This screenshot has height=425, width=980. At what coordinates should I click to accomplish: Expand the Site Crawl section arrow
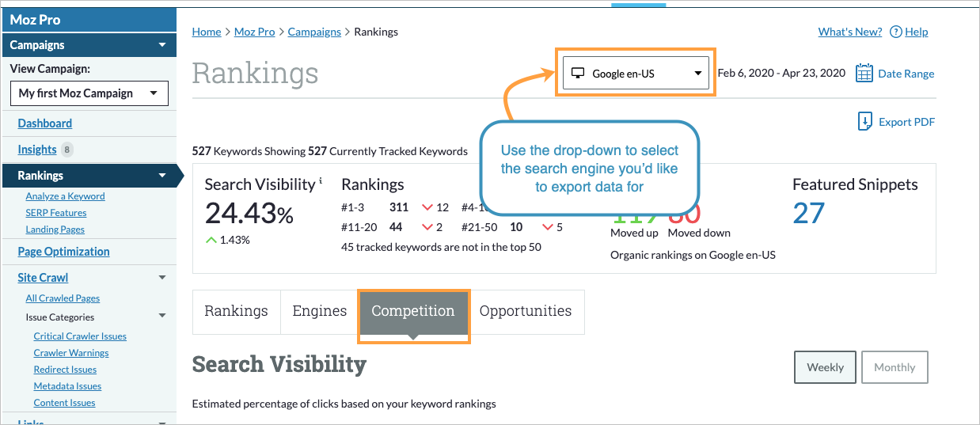tap(162, 278)
